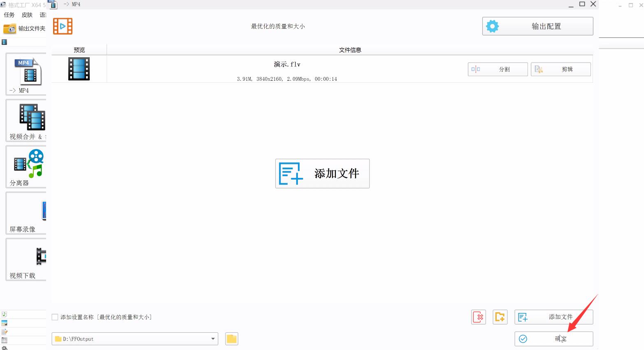This screenshot has height=350, width=644.
Task: Open the disc/ROM category gray icon
Action: [x=4, y=340]
